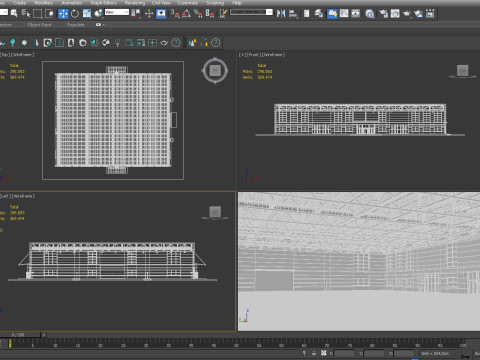The height and width of the screenshot is (360, 480).
Task: Open the Create menu
Action: click(20, 3)
